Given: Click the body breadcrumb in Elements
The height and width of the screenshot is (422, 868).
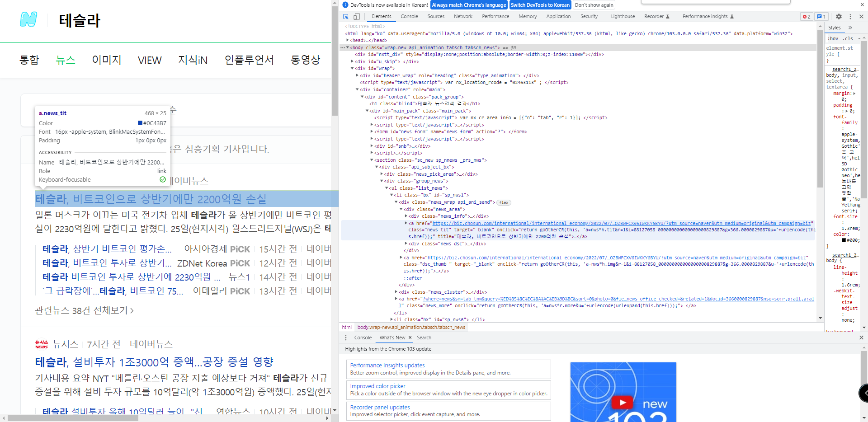Looking at the screenshot, I should tap(411, 327).
